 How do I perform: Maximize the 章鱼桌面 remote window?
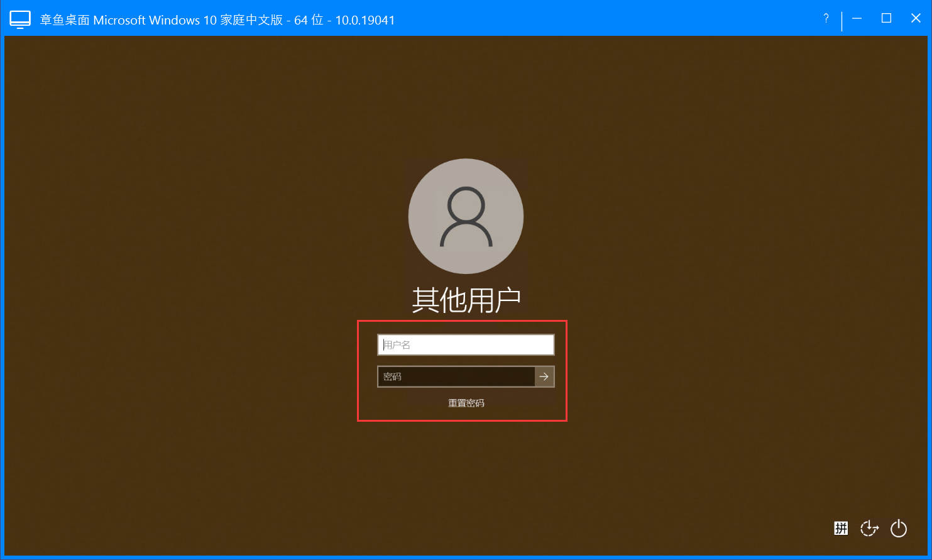click(886, 18)
